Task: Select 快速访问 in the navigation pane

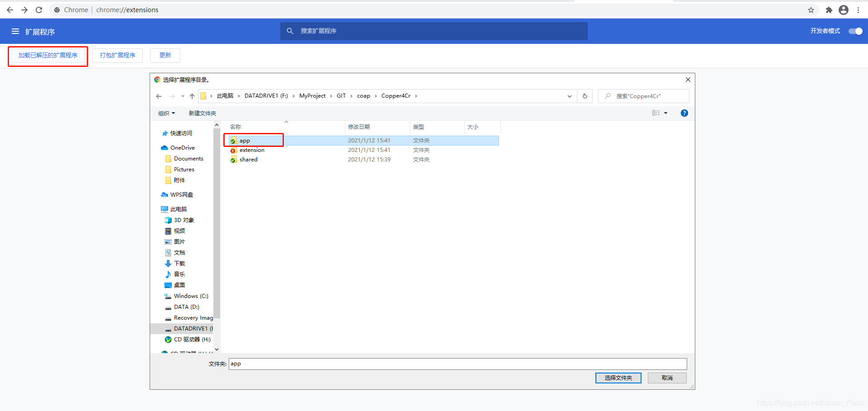Action: pyautogui.click(x=181, y=133)
